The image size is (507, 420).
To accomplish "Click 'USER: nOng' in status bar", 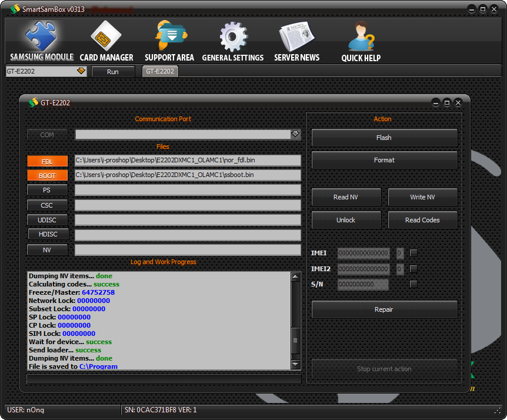I will [x=25, y=410].
